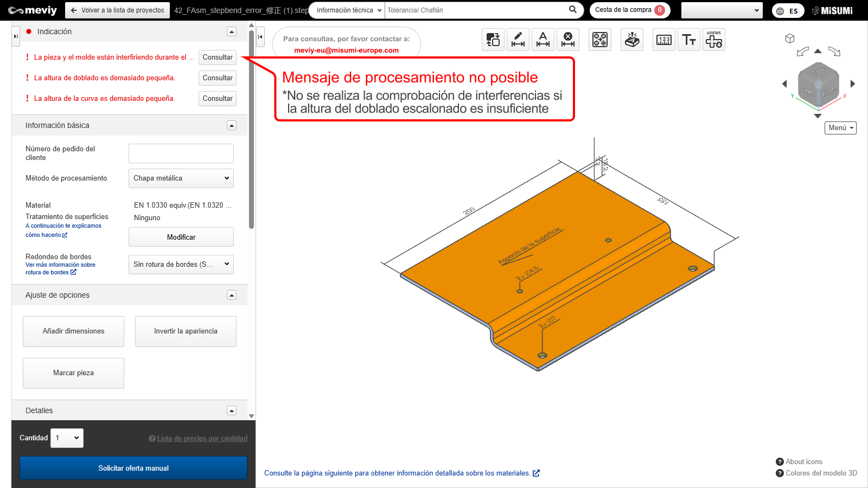Open the Método de procesamiento dropdown
The height and width of the screenshot is (488, 868).
point(181,178)
